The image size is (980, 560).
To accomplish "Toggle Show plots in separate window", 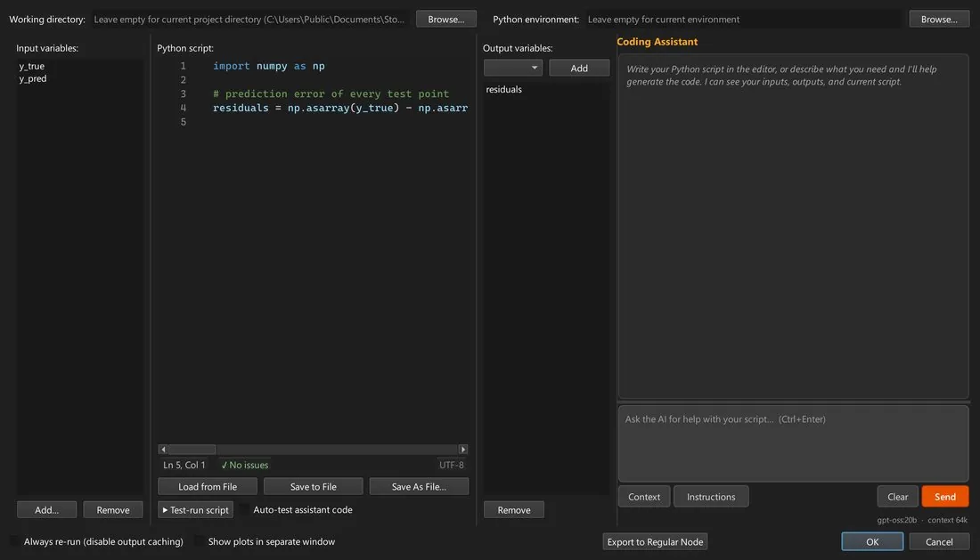I will 200,542.
